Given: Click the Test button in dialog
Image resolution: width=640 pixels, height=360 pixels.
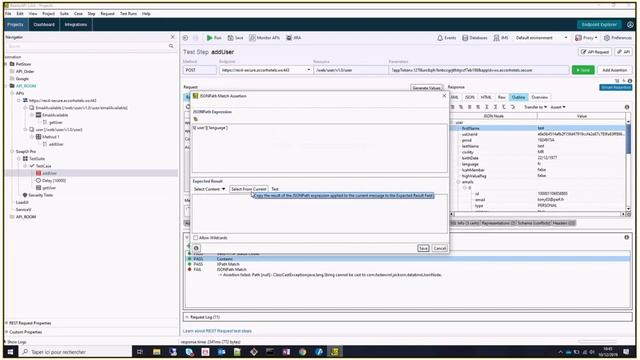Looking at the screenshot, I should (275, 189).
